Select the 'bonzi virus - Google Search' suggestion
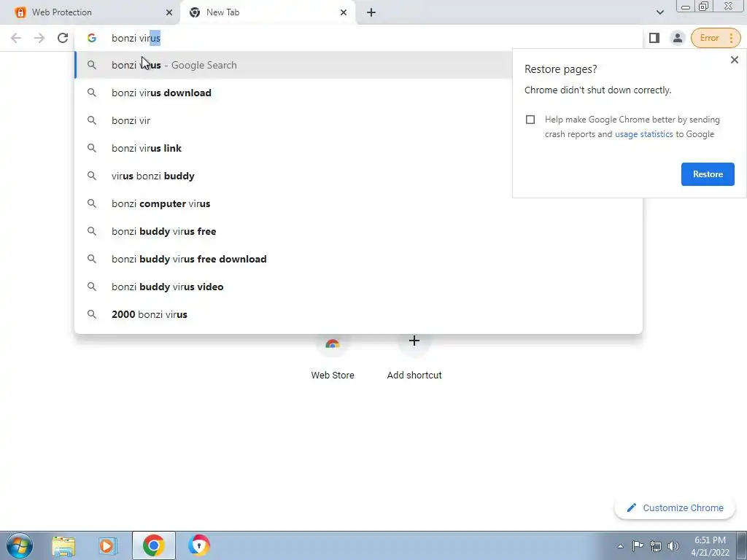 click(x=293, y=65)
